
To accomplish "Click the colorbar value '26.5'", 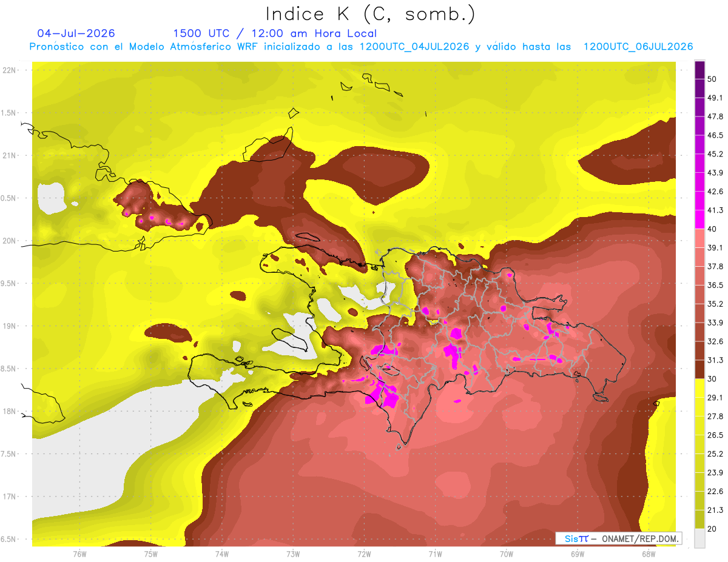I will pyautogui.click(x=715, y=435).
